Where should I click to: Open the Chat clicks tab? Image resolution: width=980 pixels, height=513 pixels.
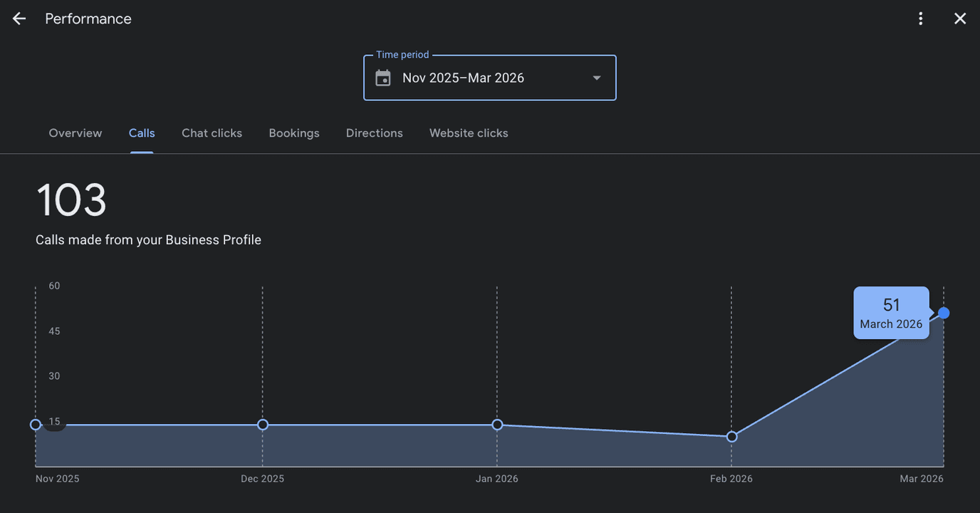click(212, 133)
